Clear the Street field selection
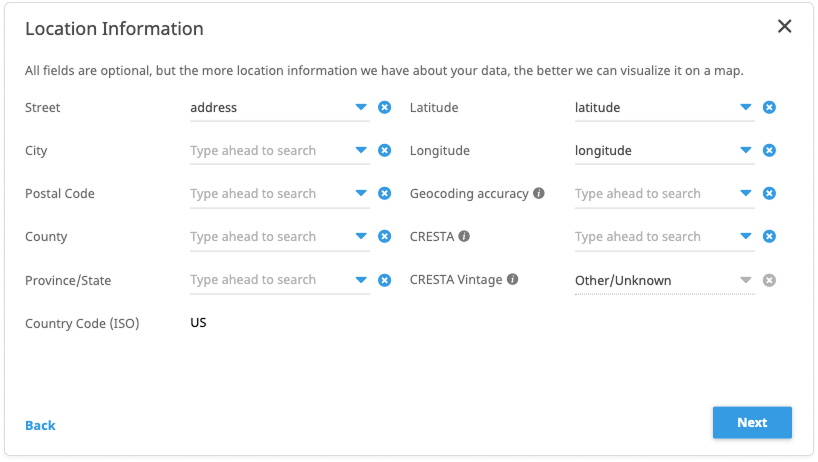Viewport: 818px width, 462px height. pyautogui.click(x=384, y=108)
